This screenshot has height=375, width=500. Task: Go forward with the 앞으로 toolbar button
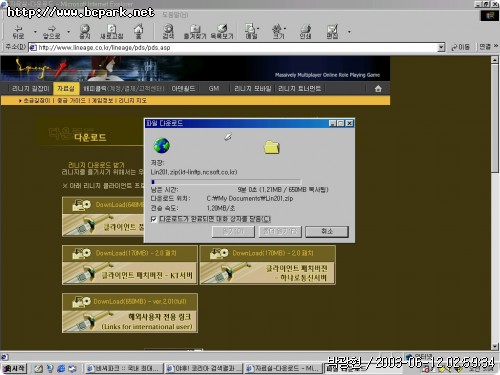click(52, 32)
